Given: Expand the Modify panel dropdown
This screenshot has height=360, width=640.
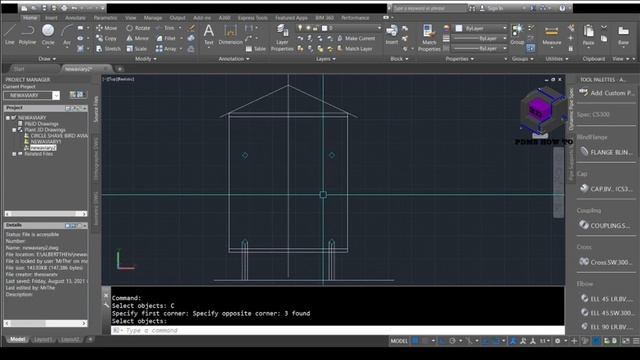Looking at the screenshot, I should (x=146, y=59).
